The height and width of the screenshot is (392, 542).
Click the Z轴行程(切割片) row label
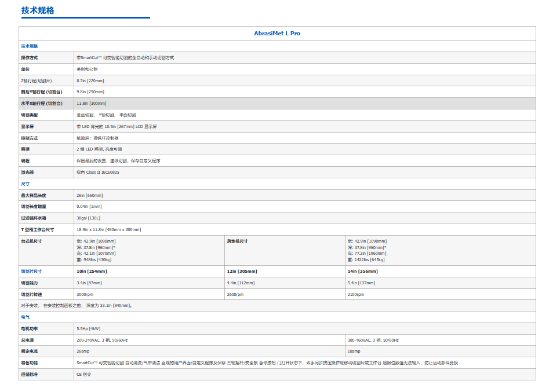[37, 81]
